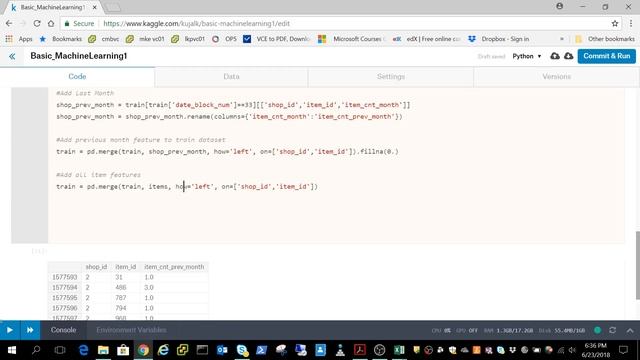
Task: Open the Python language dropdown
Action: point(527,56)
